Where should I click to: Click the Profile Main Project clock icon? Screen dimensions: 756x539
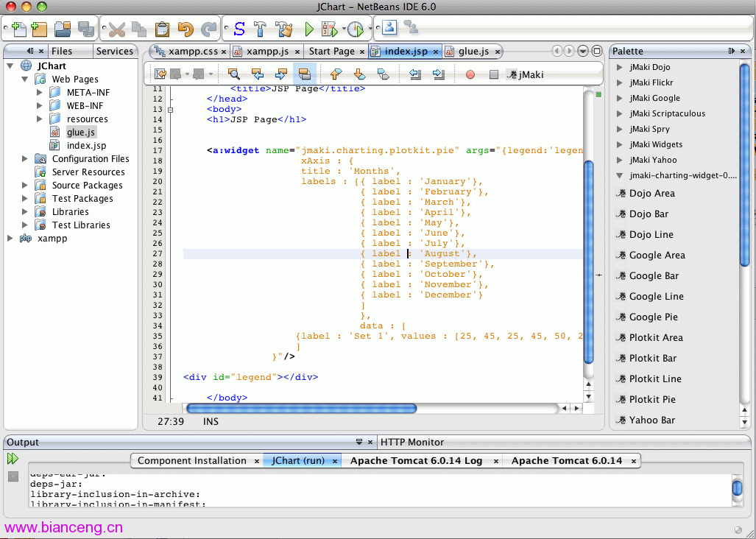point(356,29)
